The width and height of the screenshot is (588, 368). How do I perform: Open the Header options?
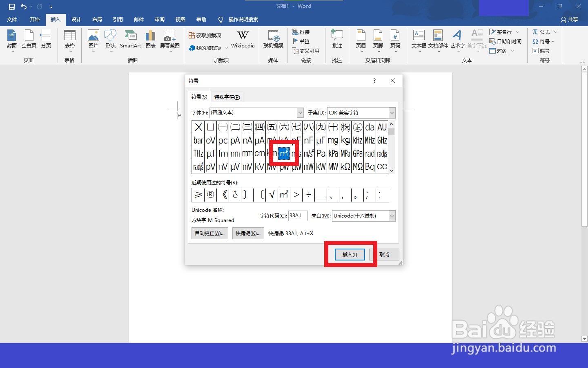click(361, 40)
